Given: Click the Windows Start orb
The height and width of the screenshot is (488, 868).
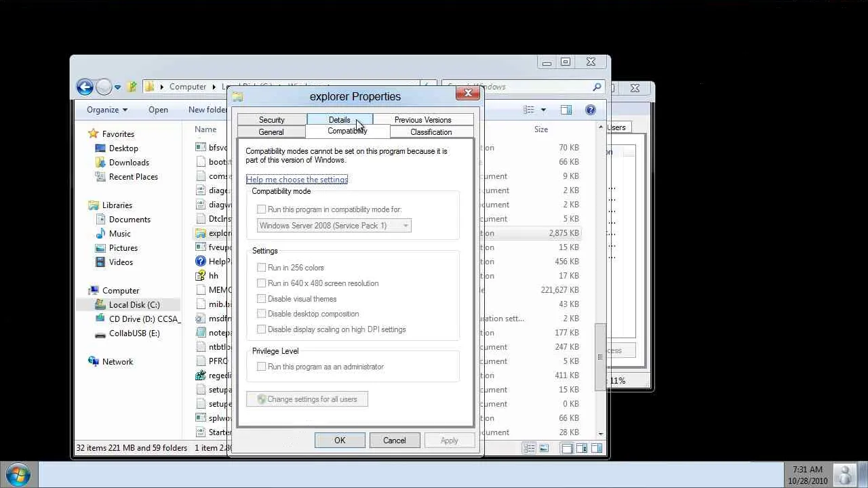Looking at the screenshot, I should 18,474.
